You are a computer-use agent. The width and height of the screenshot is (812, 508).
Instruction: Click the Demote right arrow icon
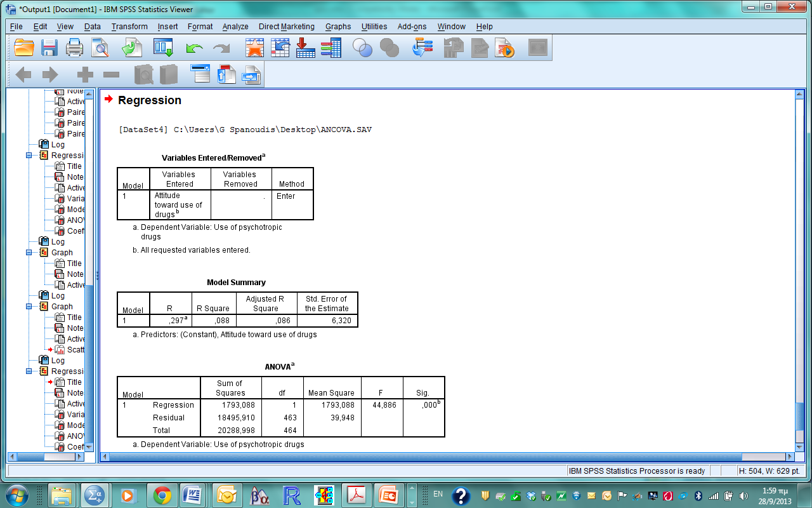(x=50, y=75)
